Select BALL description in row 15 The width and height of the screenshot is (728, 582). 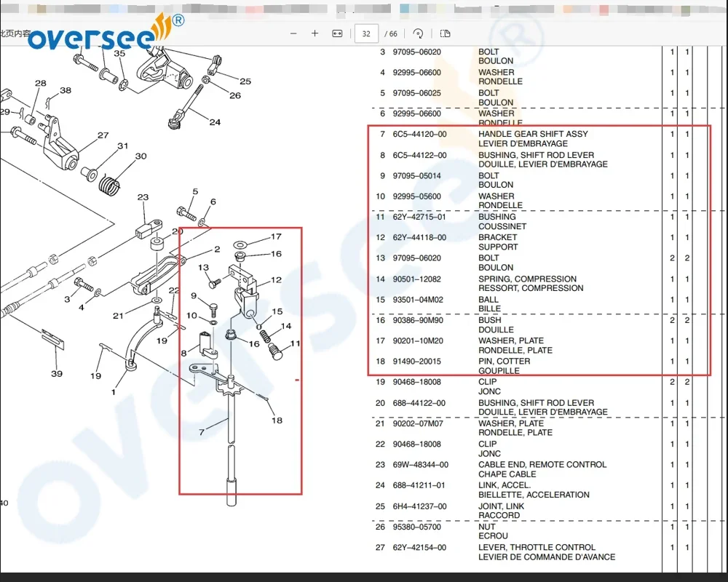[488, 300]
